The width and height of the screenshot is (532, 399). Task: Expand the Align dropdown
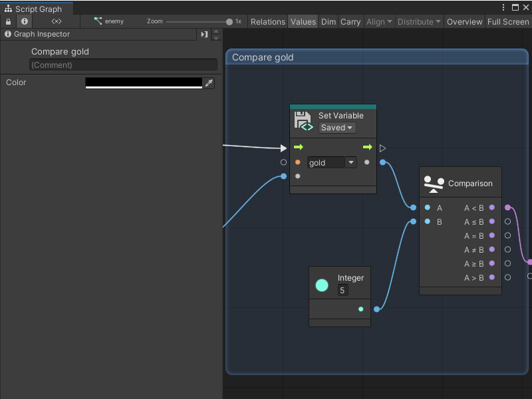379,21
